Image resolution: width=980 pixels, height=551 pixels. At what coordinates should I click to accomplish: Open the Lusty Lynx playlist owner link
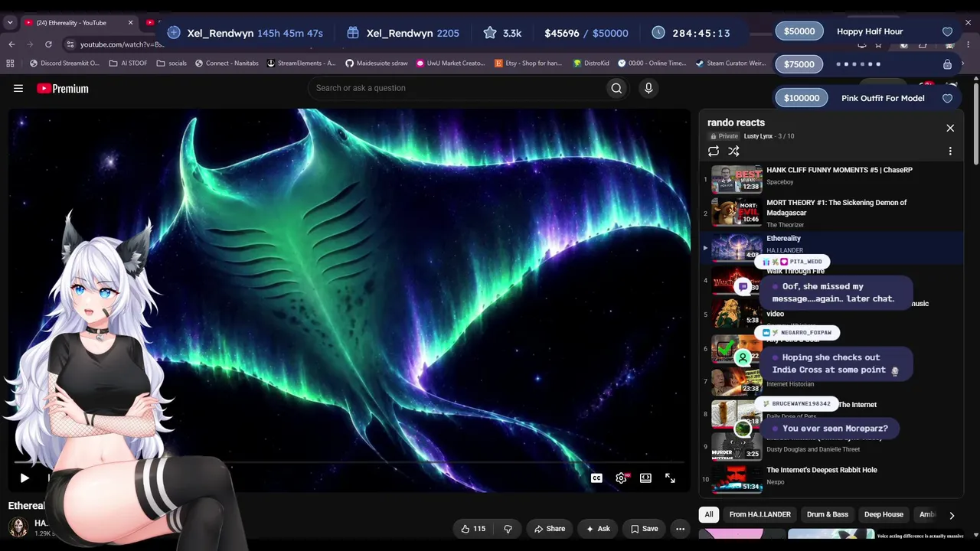coord(758,136)
